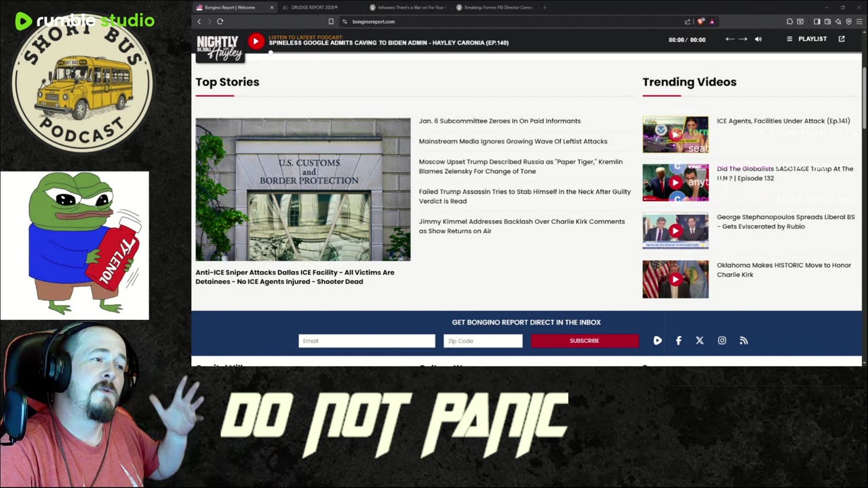868x488 pixels.
Task: Play Oklahoma Honors Charlie Kirk video thumbnail
Action: pos(675,279)
